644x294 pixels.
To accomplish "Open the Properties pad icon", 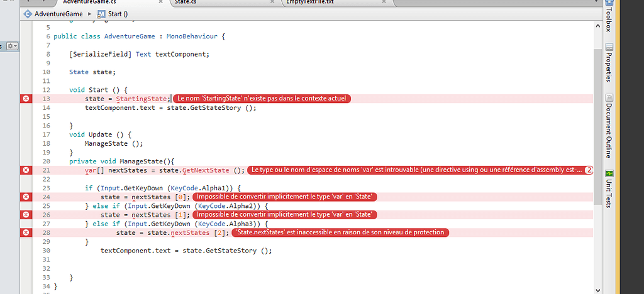I will click(x=609, y=46).
